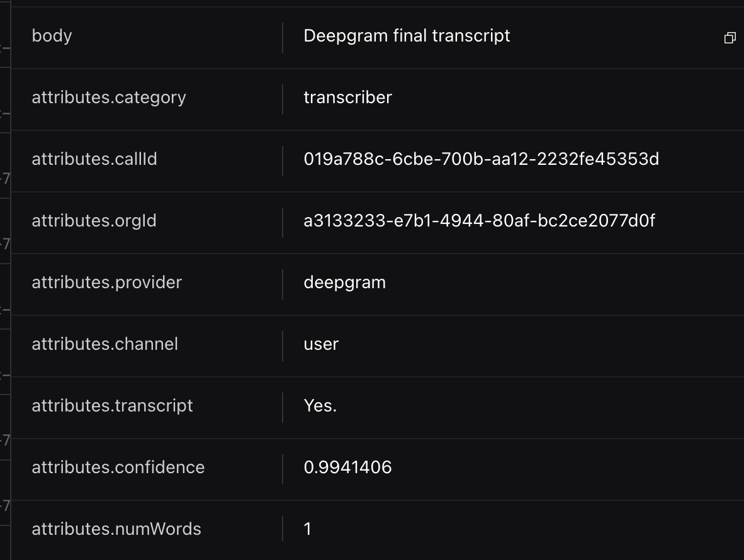The image size is (744, 560).
Task: Select the 'deepgram' provider value
Action: tap(344, 283)
